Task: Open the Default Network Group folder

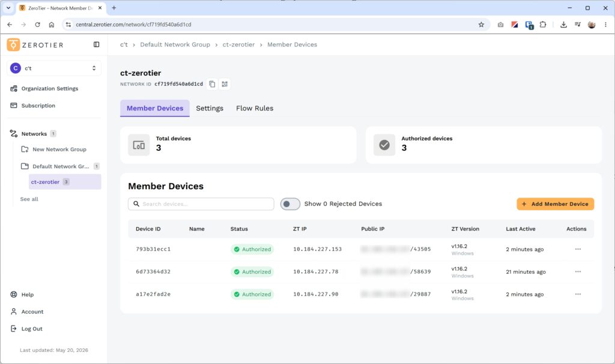Action: [60, 166]
